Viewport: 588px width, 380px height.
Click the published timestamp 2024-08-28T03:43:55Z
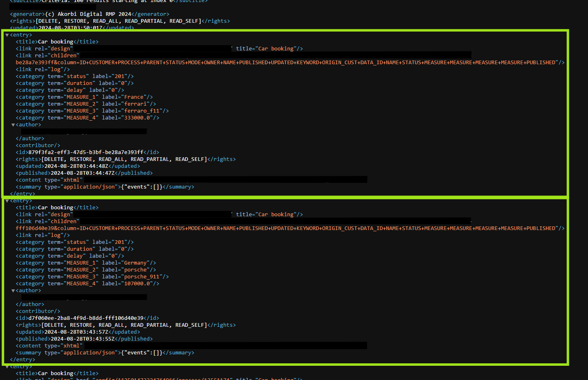82,339
